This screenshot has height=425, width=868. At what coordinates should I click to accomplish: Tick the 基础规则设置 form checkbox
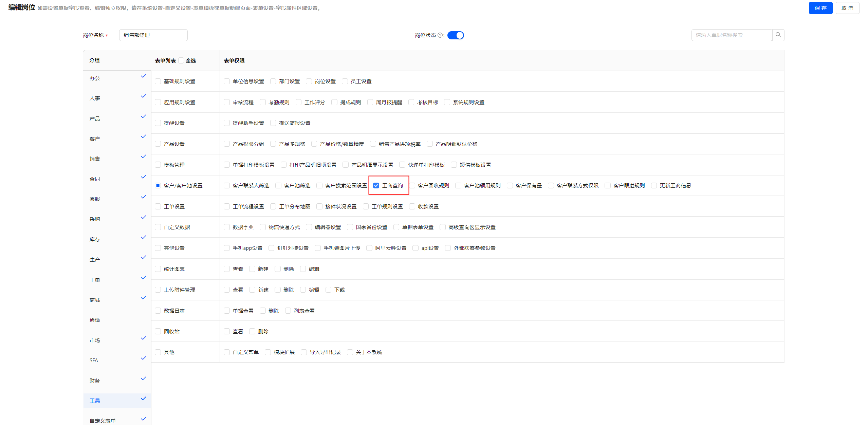158,81
